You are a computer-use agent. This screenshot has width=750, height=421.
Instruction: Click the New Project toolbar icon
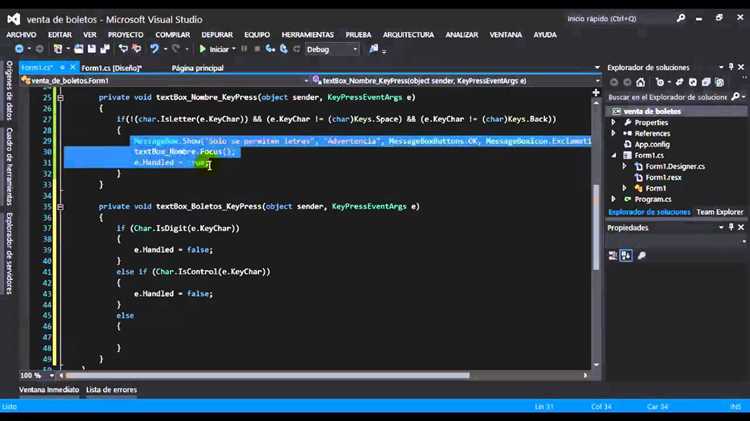coord(58,49)
